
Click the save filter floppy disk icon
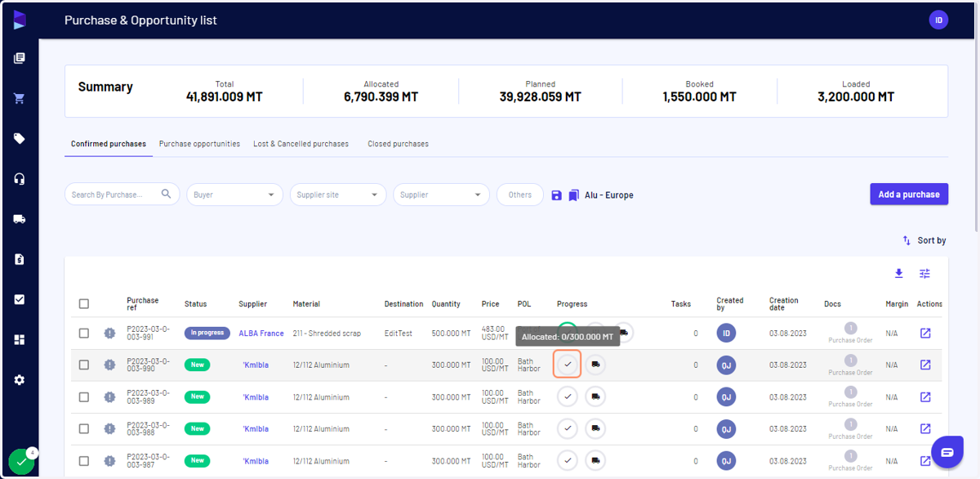556,195
